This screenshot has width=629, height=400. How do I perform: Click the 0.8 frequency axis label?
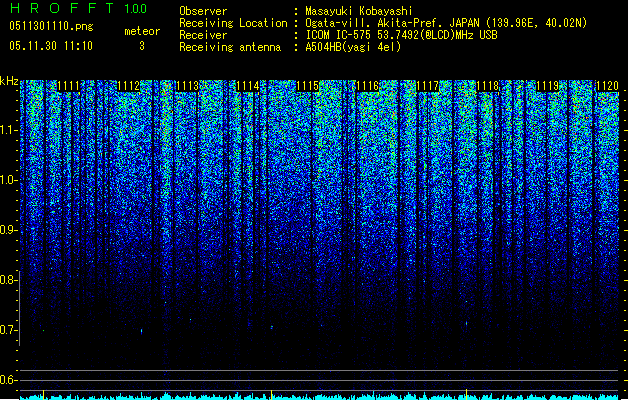coord(9,280)
